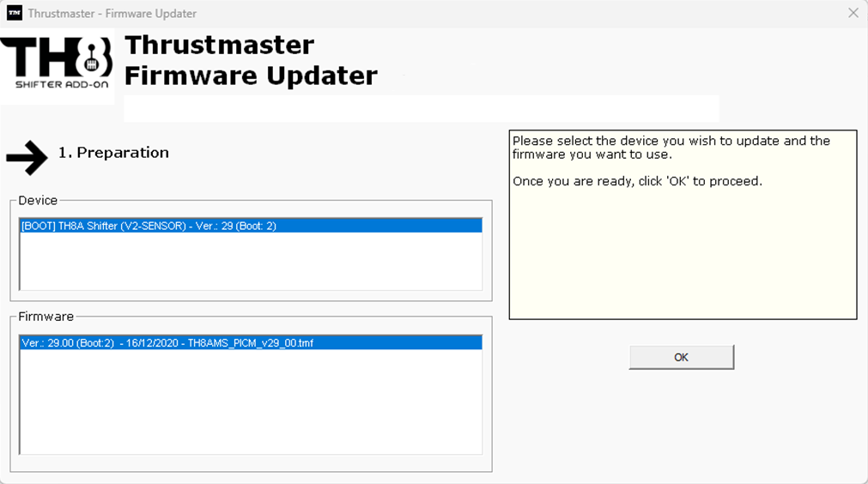Click the '1. Preparation' step label
Viewport: 868px width, 484px height.
113,153
